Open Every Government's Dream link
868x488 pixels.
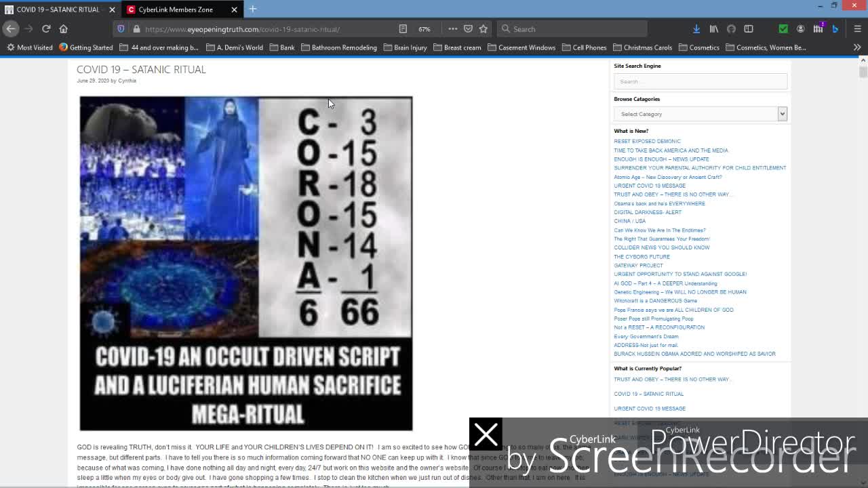tap(646, 336)
